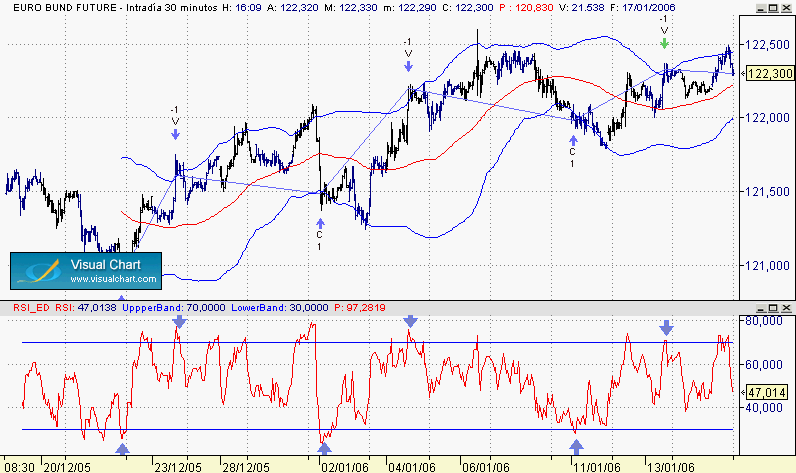Viewport: 796px width, 473px height.
Task: Click RSI oversold up arrow near 11/01/06
Action: point(576,447)
